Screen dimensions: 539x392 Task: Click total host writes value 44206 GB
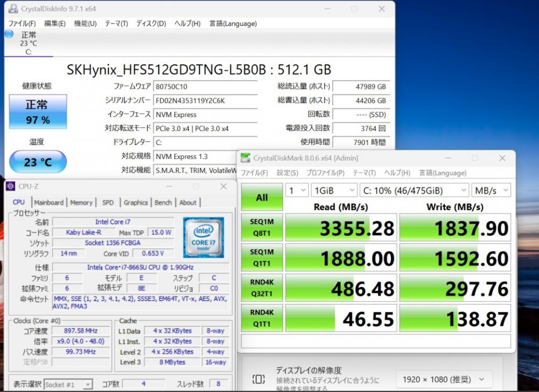click(x=361, y=100)
